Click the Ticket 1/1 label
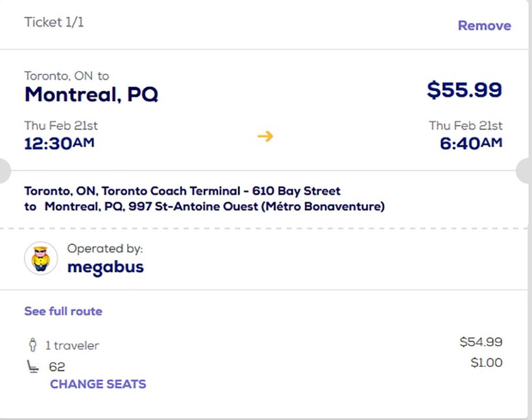Screen dimensions: 532x420 click(x=54, y=23)
